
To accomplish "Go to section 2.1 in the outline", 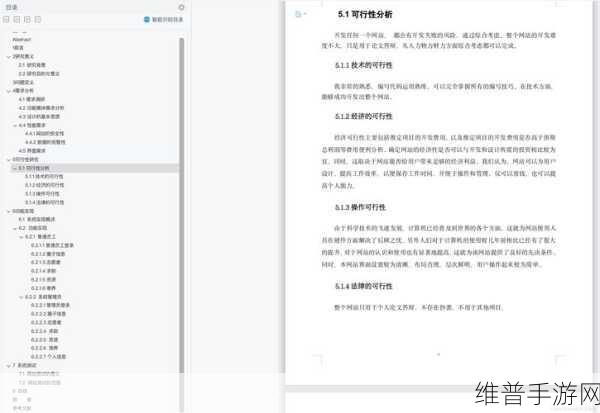I will coord(32,65).
